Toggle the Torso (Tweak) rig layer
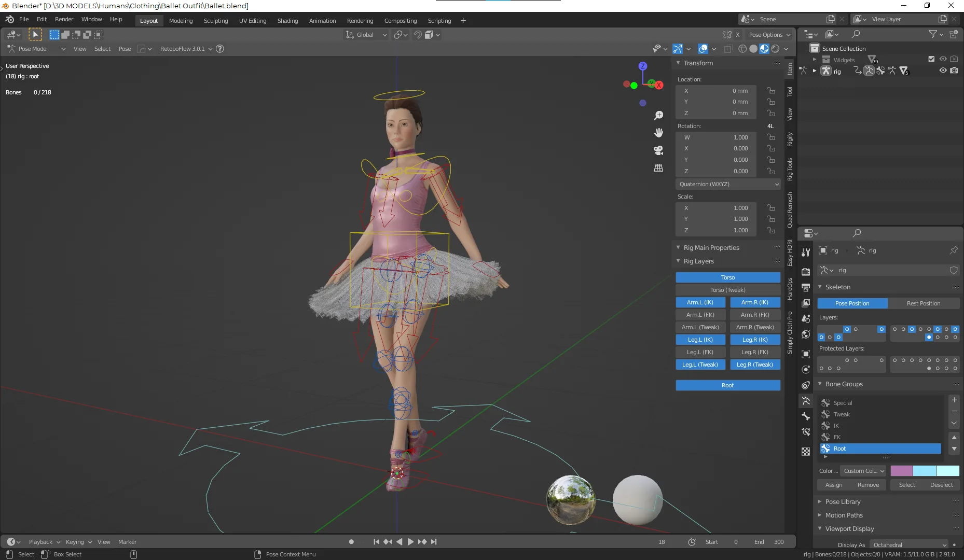 coord(728,290)
